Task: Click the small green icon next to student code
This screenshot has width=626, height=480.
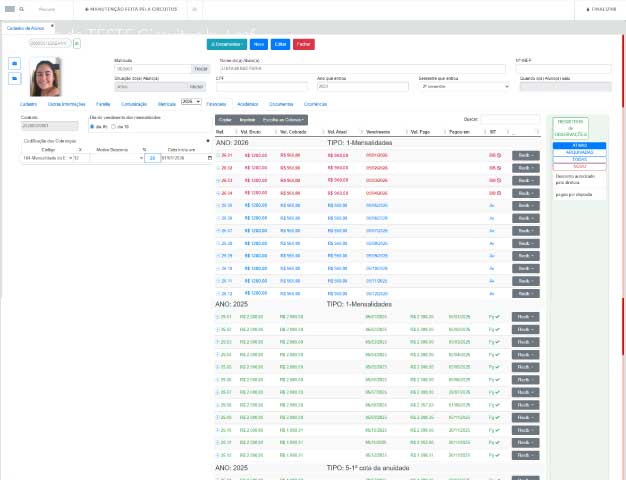Action: (77, 43)
